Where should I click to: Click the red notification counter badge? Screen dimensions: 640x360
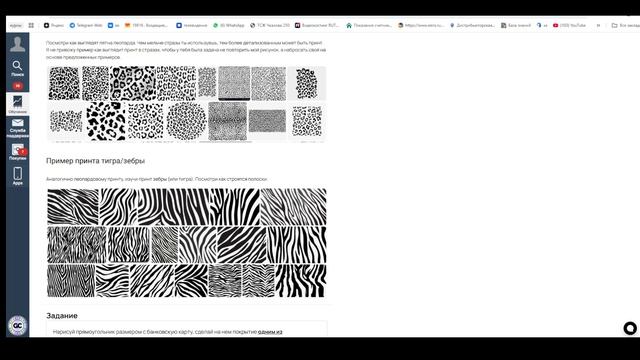[17, 86]
